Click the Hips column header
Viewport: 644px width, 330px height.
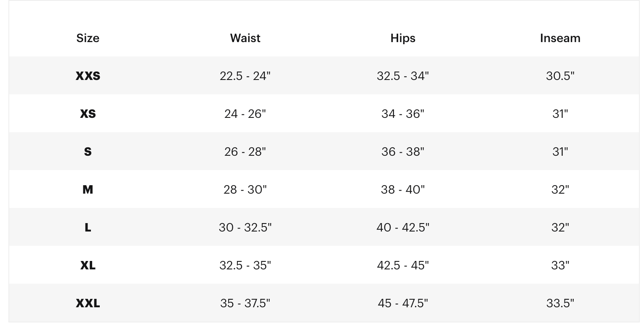pyautogui.click(x=403, y=38)
